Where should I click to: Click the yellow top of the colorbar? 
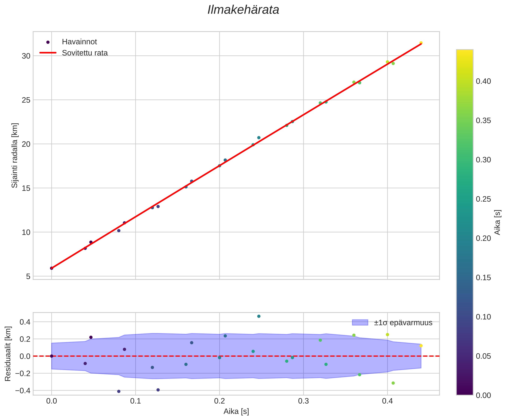(x=465, y=52)
